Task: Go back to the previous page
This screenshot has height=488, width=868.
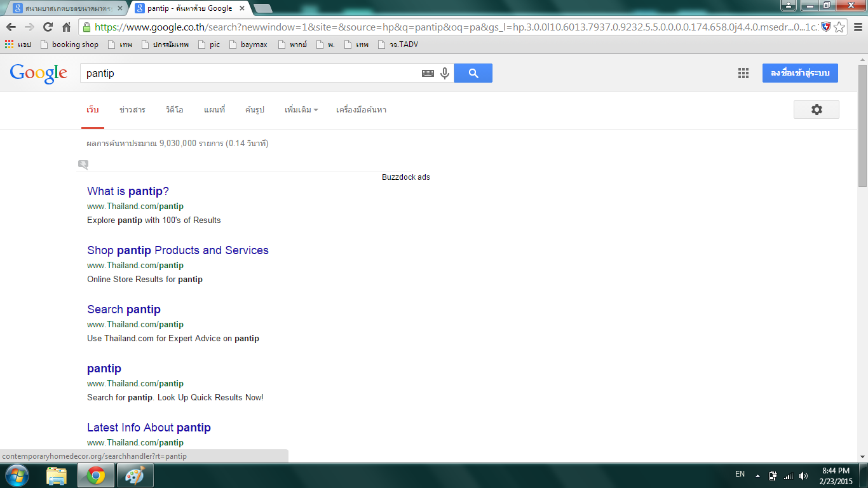Action: [x=11, y=27]
